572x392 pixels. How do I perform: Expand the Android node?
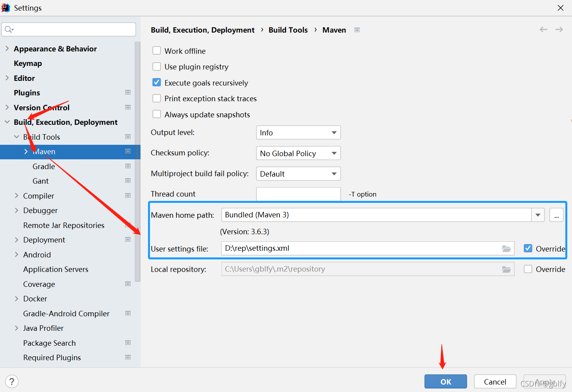click(16, 254)
